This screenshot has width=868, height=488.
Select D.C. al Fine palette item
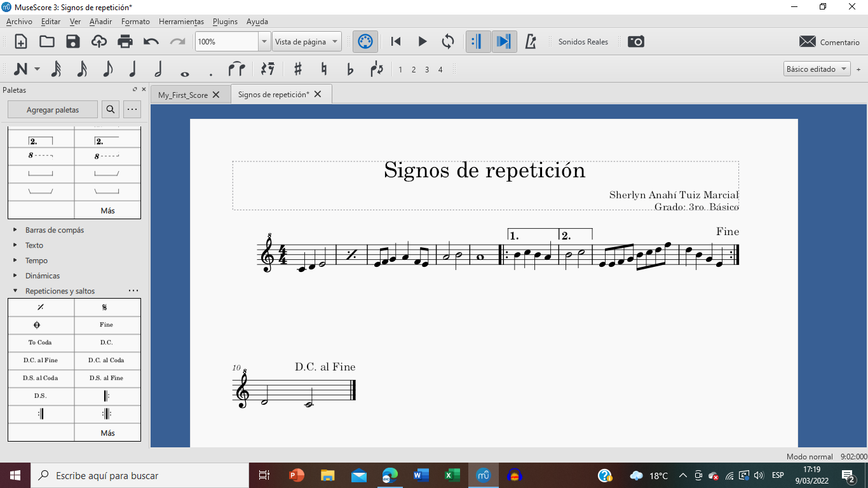click(41, 360)
